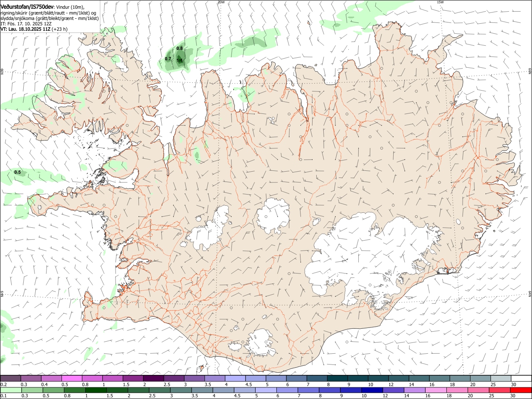
Task: Pick the dull plum 0.2 swatch in top row
Action: [x=10, y=378]
